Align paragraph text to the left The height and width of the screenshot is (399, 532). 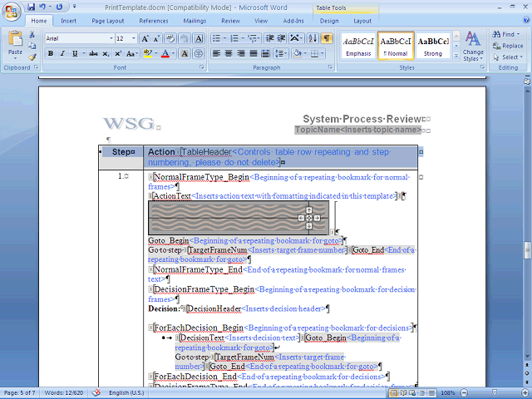(x=216, y=53)
